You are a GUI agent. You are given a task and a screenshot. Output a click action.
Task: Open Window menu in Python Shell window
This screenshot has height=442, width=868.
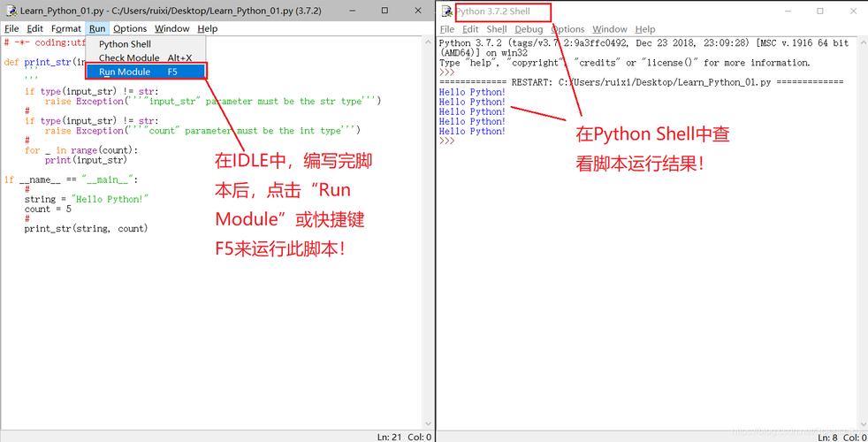[610, 29]
